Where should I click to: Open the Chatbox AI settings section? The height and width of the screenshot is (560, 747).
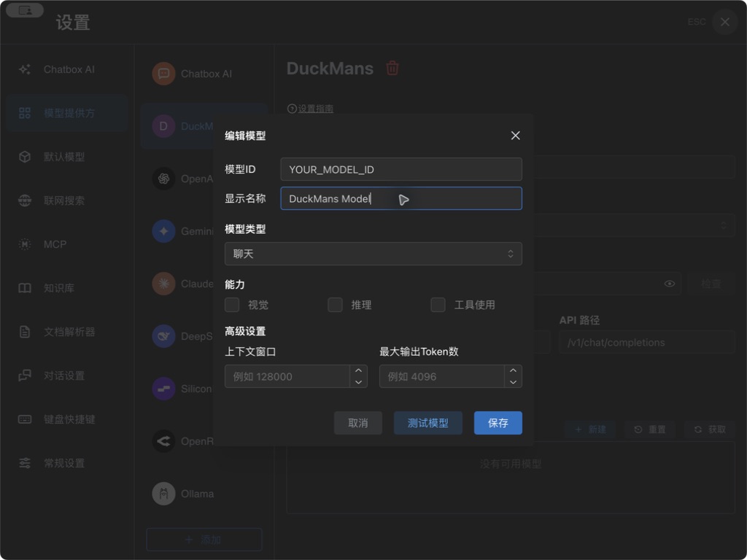(67, 69)
